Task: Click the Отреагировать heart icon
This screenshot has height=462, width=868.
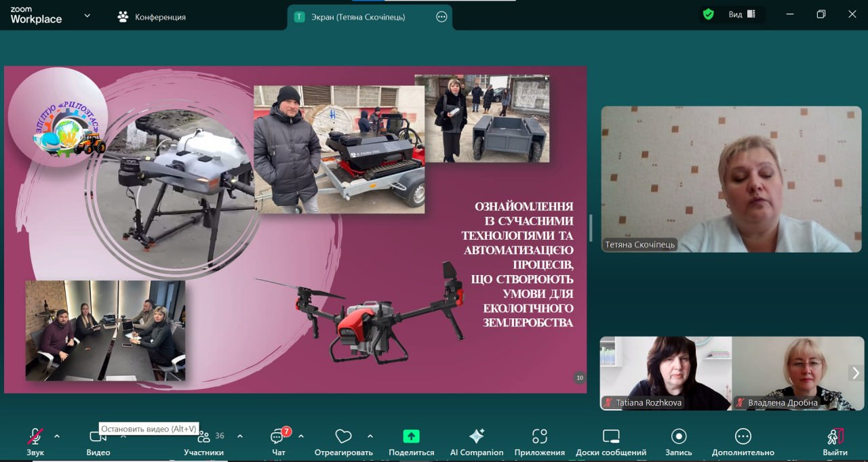Action: [343, 436]
